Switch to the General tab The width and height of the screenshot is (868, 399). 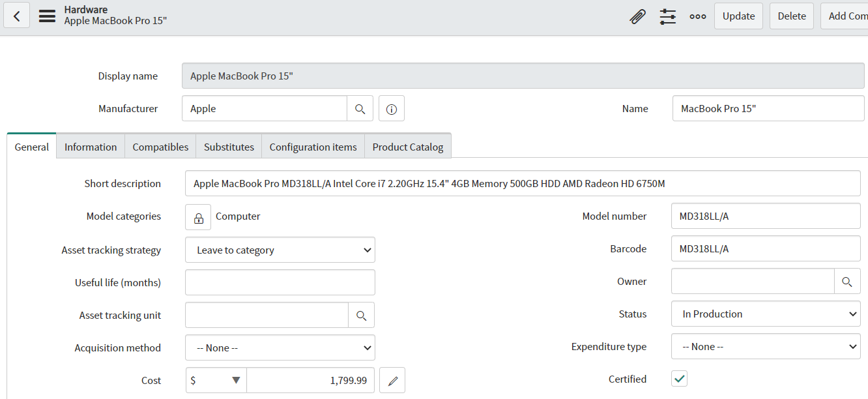[x=32, y=147]
